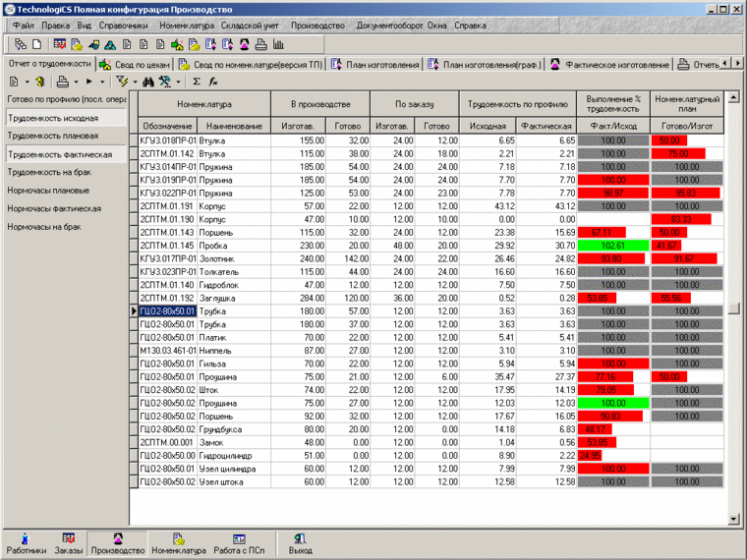Click the Фактическая column header

[546, 126]
